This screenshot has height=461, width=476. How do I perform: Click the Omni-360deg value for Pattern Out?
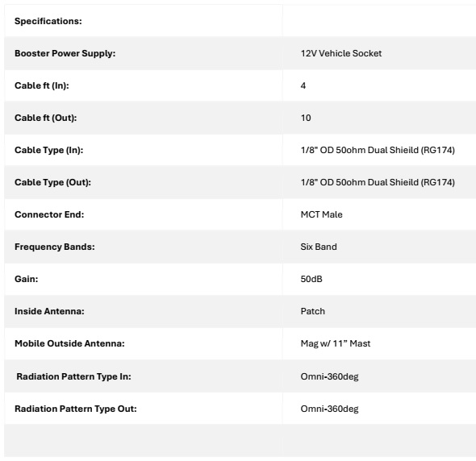(x=329, y=409)
